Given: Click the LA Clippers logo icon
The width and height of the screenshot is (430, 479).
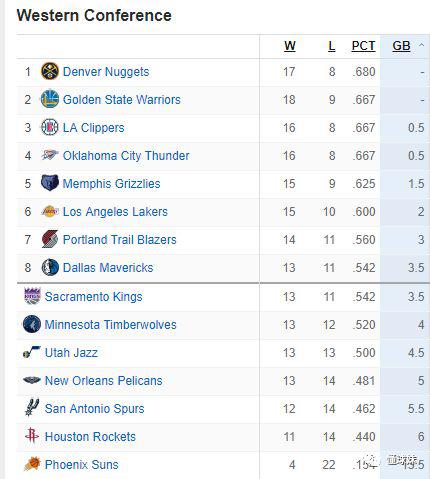Looking at the screenshot, I should point(50,127).
